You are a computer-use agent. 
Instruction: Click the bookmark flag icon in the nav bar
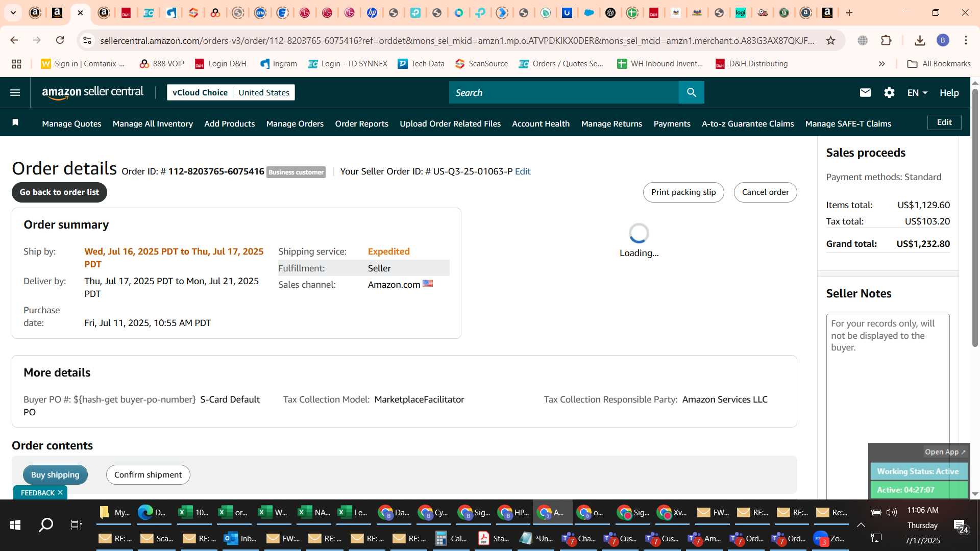[15, 122]
